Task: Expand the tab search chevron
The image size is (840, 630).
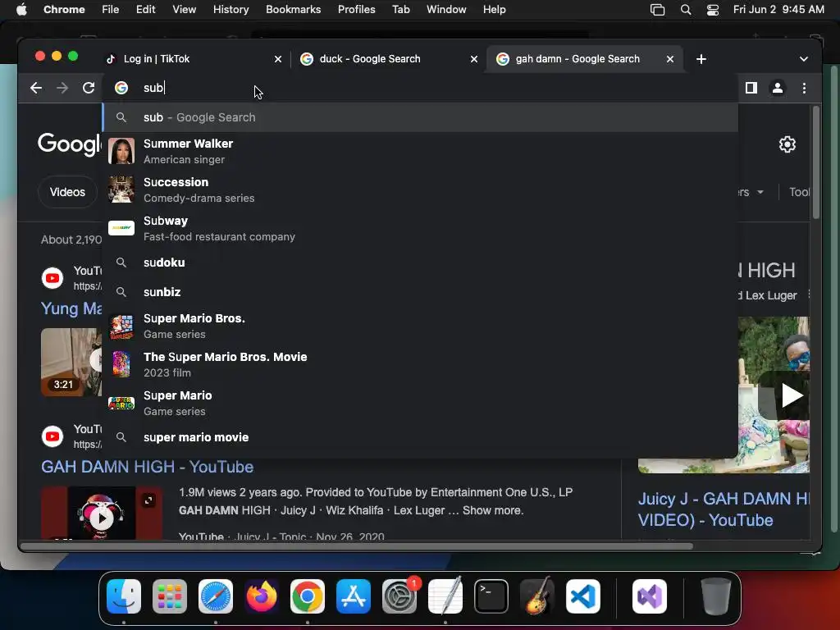Action: coord(804,59)
